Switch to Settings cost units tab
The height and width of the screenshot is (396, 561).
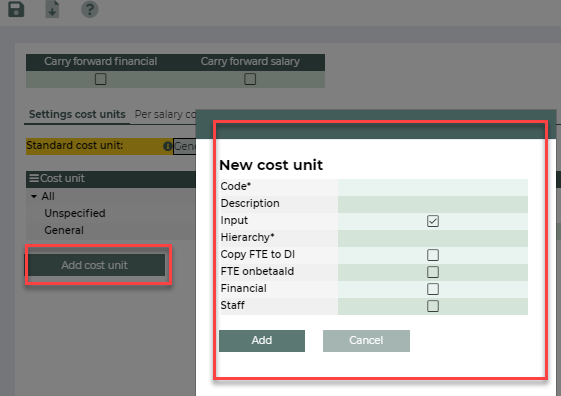pyautogui.click(x=77, y=114)
